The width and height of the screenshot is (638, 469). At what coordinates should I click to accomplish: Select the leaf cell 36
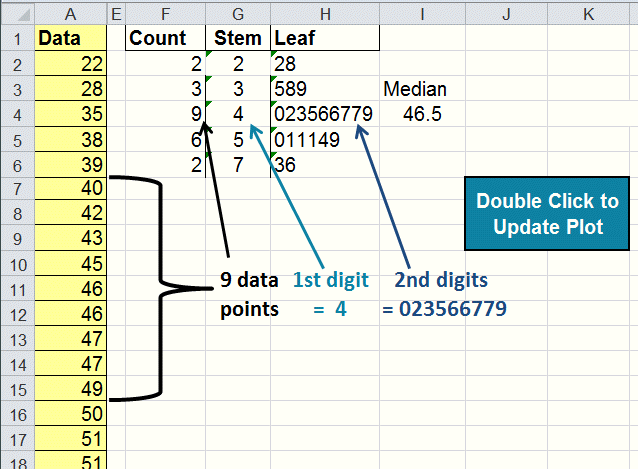[x=325, y=164]
